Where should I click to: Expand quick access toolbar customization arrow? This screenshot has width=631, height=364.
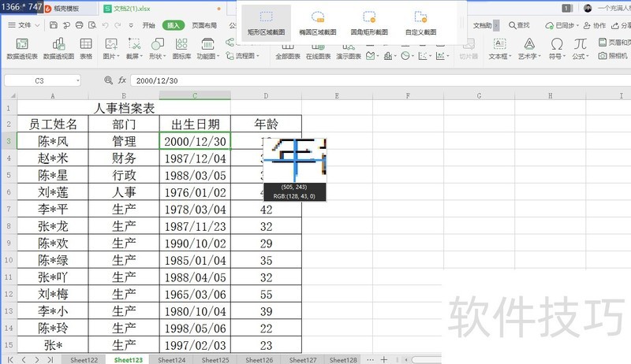click(x=131, y=25)
